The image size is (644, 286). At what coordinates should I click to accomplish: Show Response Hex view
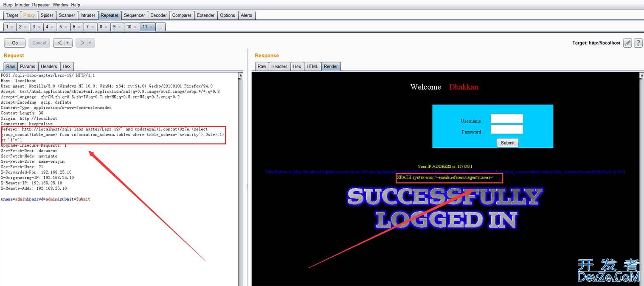click(297, 66)
